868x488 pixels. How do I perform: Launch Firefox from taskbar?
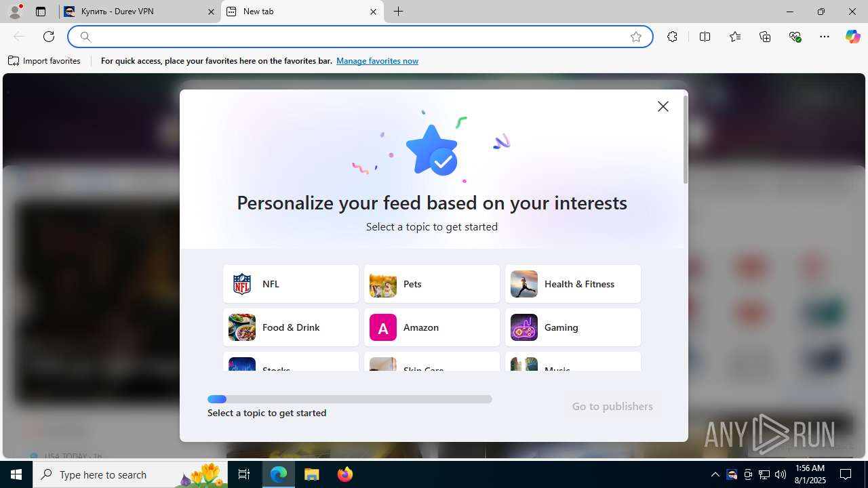(345, 474)
